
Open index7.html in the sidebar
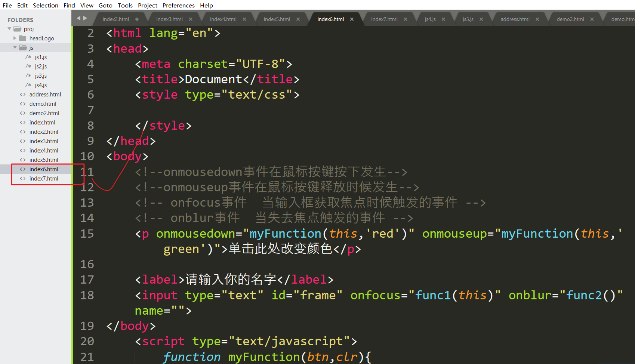[44, 179]
